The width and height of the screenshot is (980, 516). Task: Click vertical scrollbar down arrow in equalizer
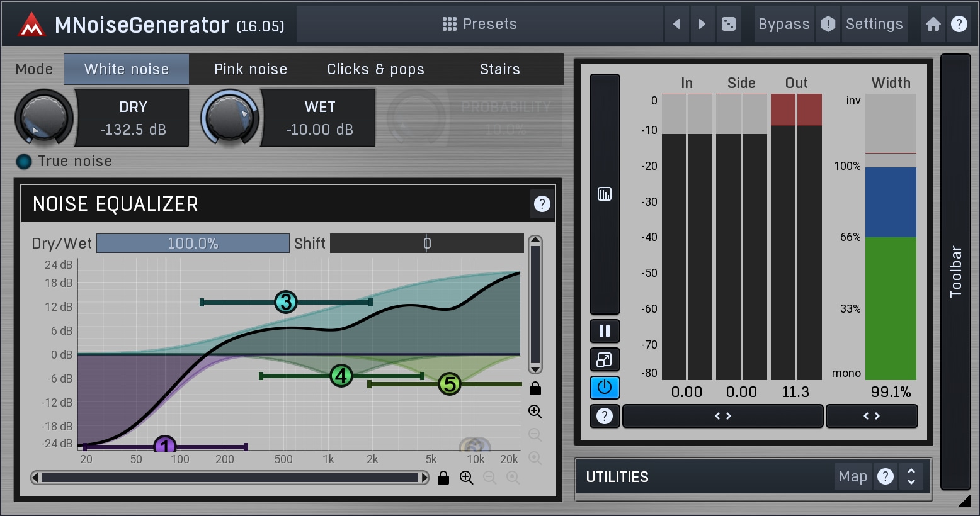(x=535, y=369)
